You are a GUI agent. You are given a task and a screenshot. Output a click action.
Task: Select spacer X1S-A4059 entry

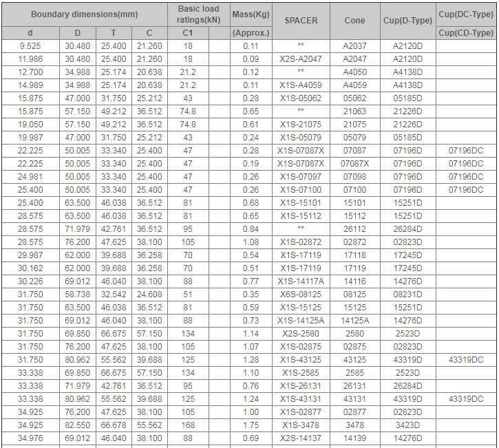pos(301,85)
